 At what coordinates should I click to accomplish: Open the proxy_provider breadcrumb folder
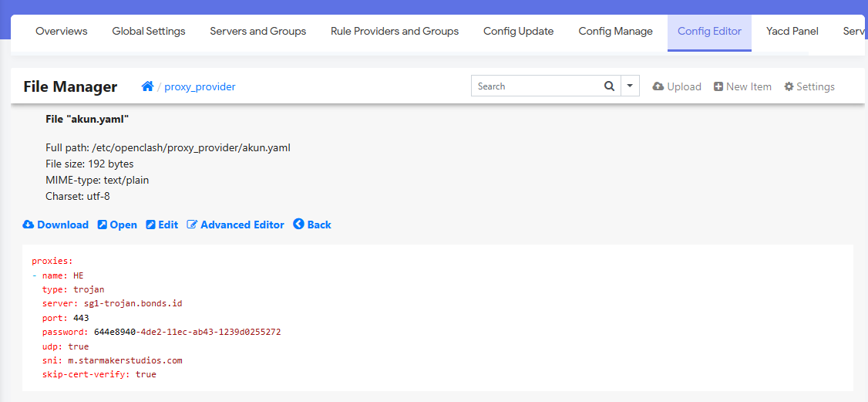point(200,87)
